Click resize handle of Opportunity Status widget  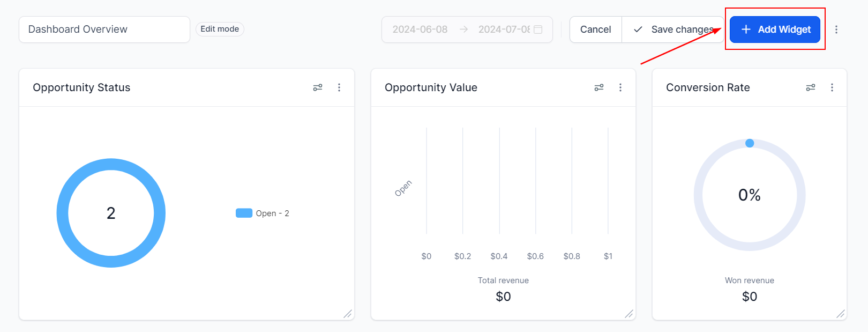click(348, 314)
